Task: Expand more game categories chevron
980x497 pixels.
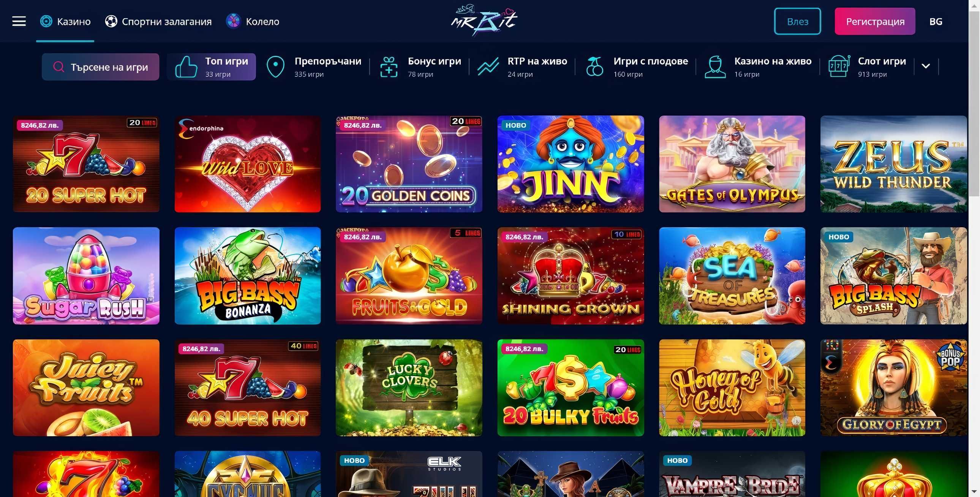Action: pyautogui.click(x=926, y=66)
